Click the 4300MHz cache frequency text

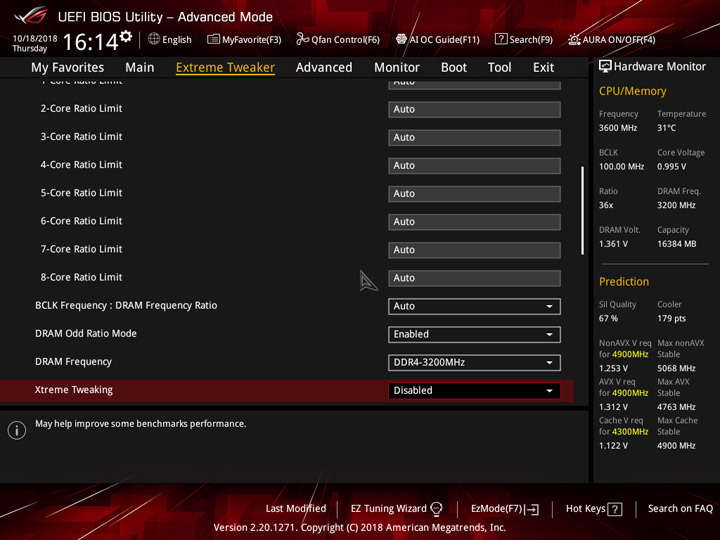(x=630, y=432)
